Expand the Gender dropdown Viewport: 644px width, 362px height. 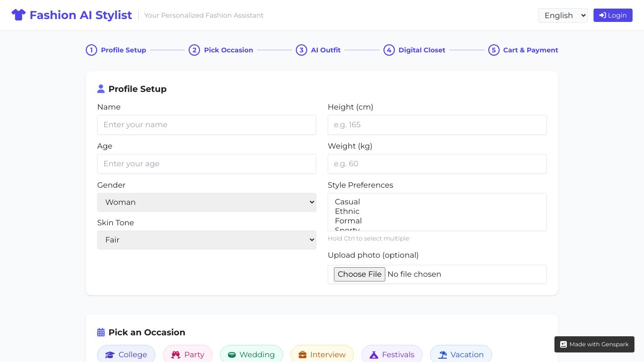[x=207, y=202]
